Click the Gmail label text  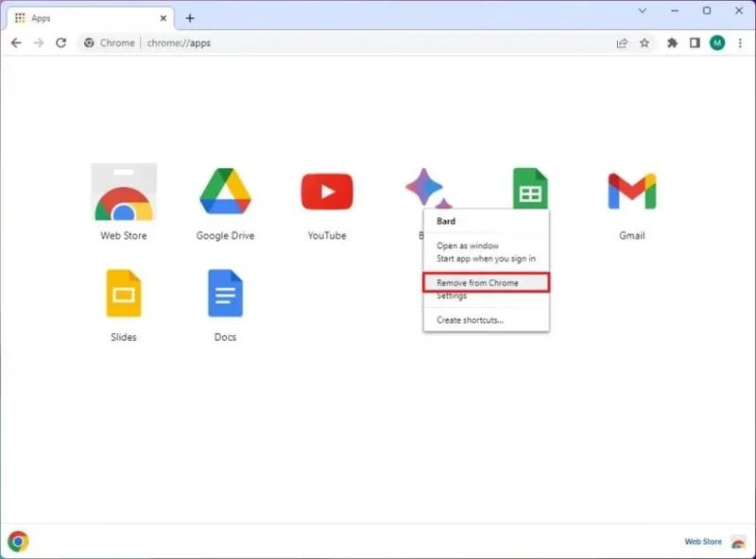[632, 236]
